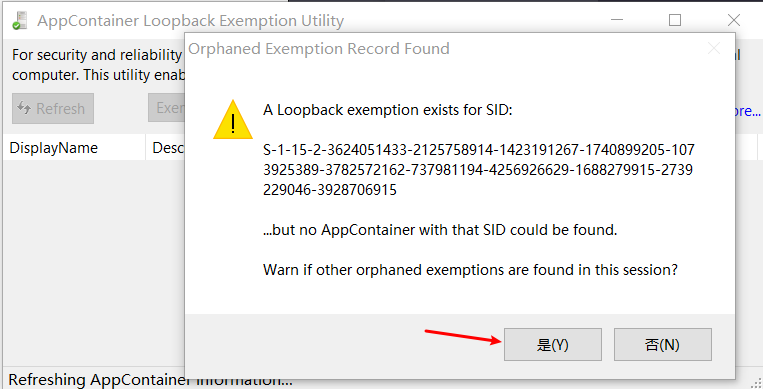The height and width of the screenshot is (389, 763).
Task: Click the 是(Y) button
Action: point(552,345)
